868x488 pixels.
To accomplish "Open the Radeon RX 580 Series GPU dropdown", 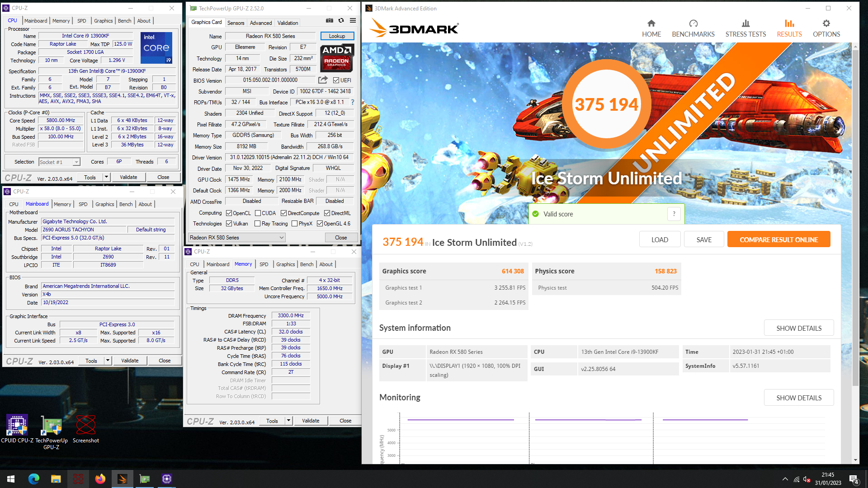I will [x=236, y=238].
